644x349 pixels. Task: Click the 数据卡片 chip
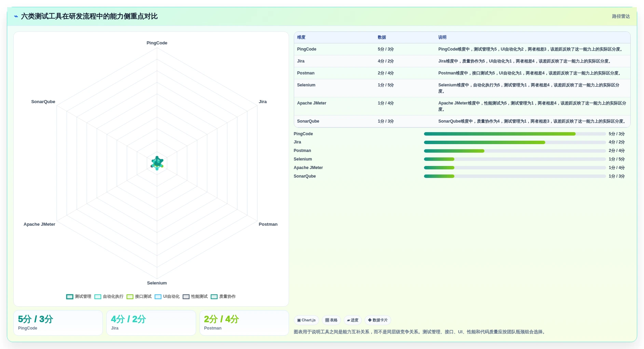tap(378, 320)
